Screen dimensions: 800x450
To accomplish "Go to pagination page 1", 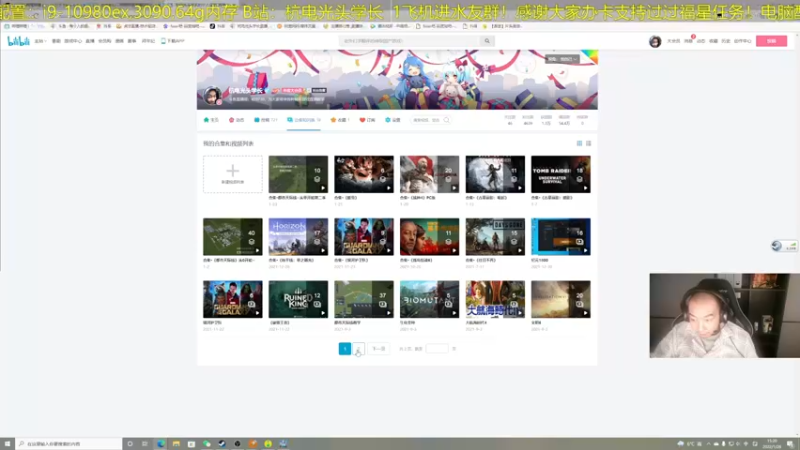I will 345,348.
